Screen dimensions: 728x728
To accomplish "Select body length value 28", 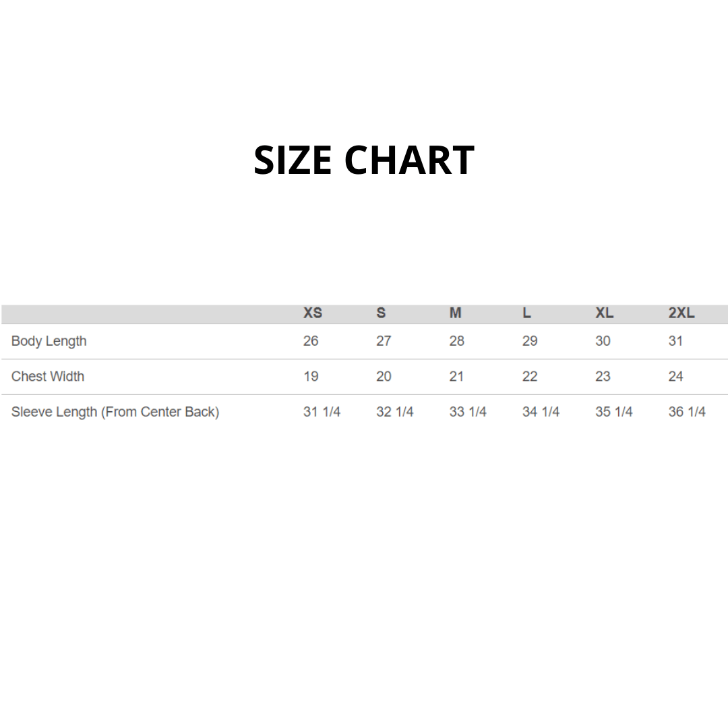I will [x=457, y=341].
